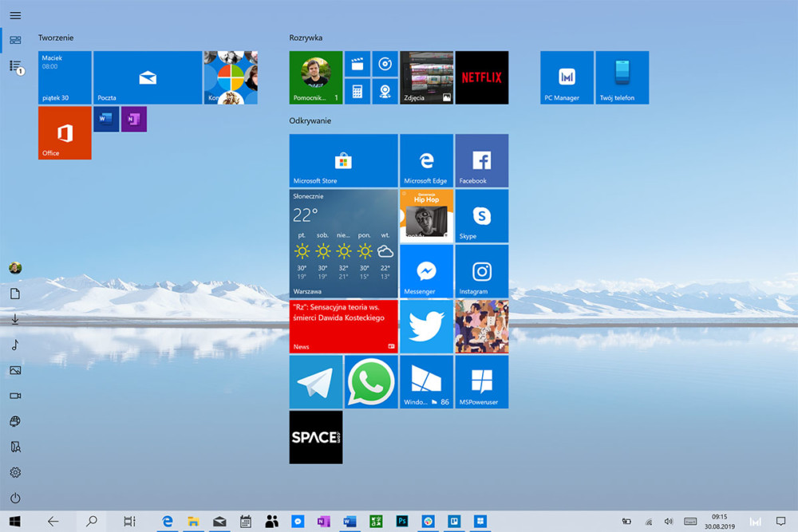This screenshot has width=798, height=532.
Task: Open the Hip Hop Spotify tile
Action: pos(426,216)
